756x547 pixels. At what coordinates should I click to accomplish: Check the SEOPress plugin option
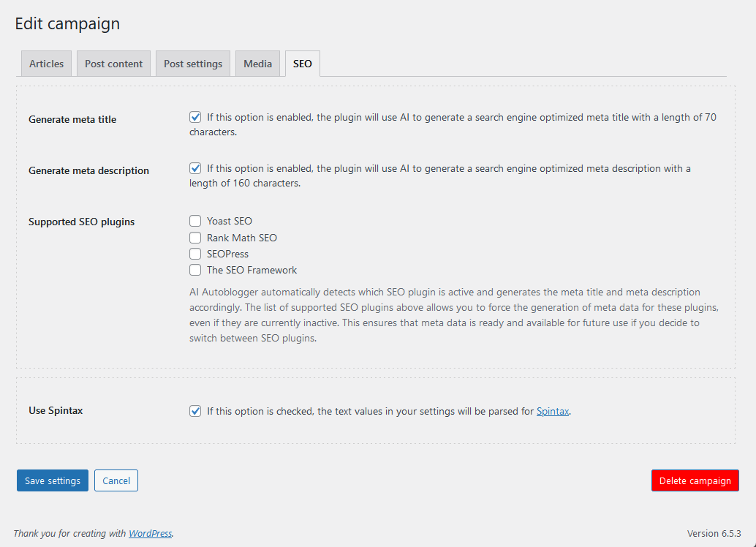[195, 254]
